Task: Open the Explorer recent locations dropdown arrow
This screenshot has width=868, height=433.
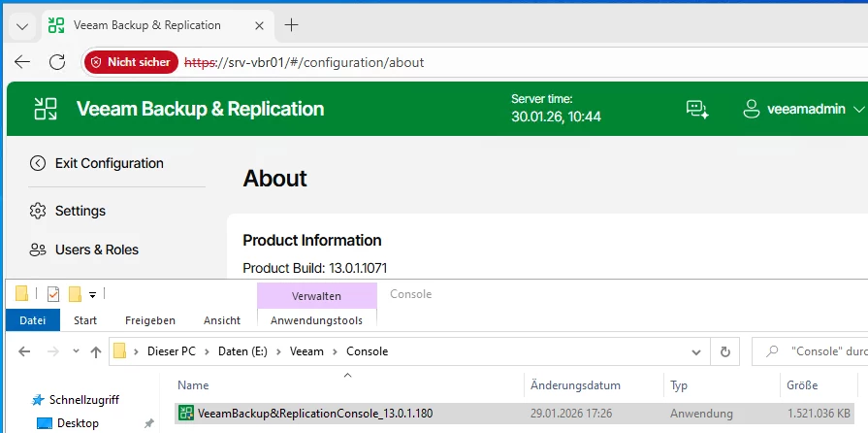Action: pos(76,351)
